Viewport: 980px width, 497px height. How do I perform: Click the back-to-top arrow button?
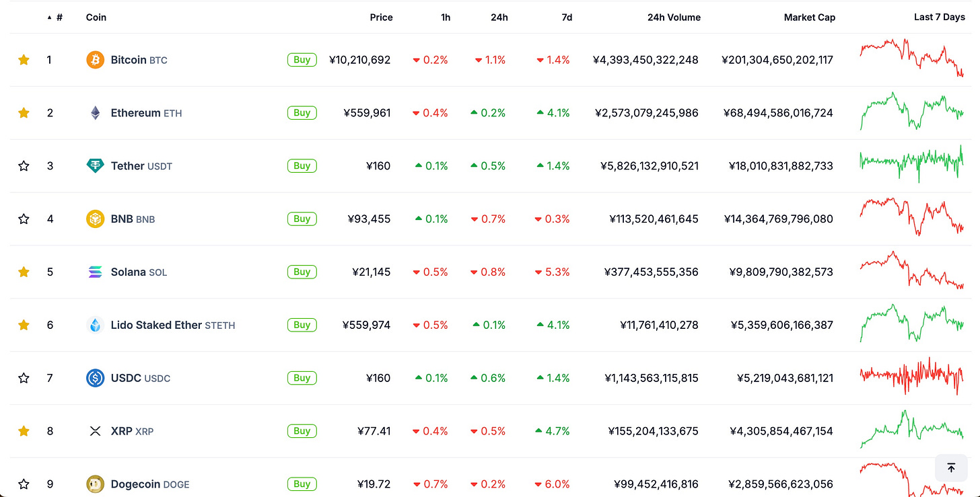951,467
